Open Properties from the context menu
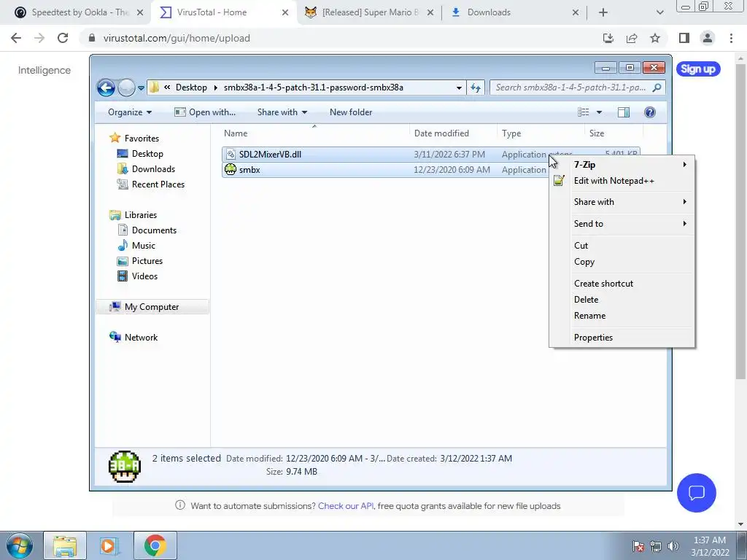 tap(622, 338)
